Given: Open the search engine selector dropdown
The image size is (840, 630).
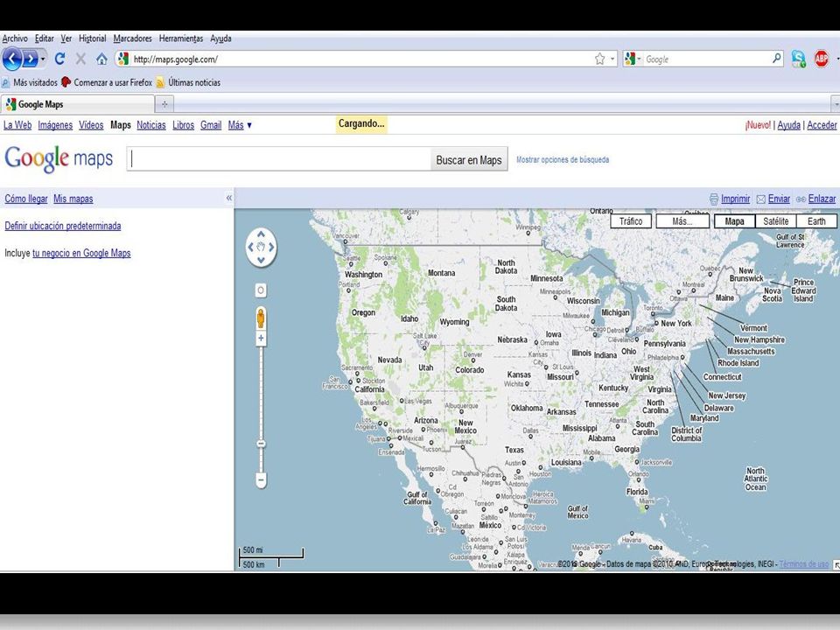Looking at the screenshot, I should pyautogui.click(x=633, y=59).
